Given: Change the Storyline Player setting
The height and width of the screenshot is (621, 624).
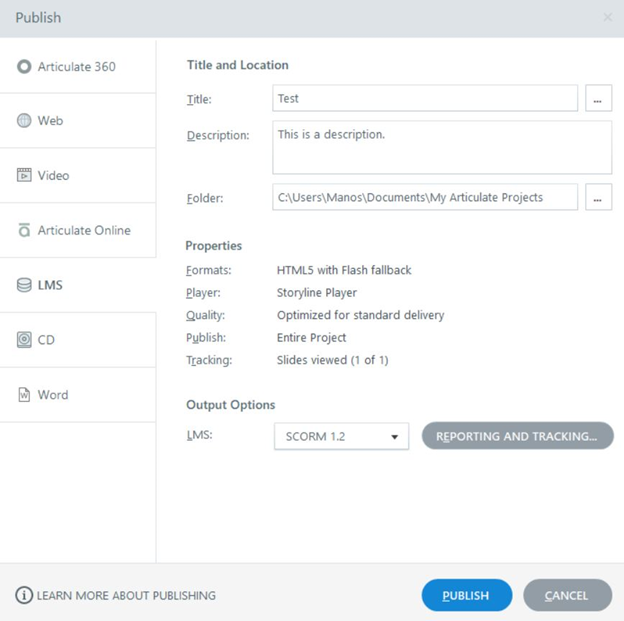Looking at the screenshot, I should [317, 293].
